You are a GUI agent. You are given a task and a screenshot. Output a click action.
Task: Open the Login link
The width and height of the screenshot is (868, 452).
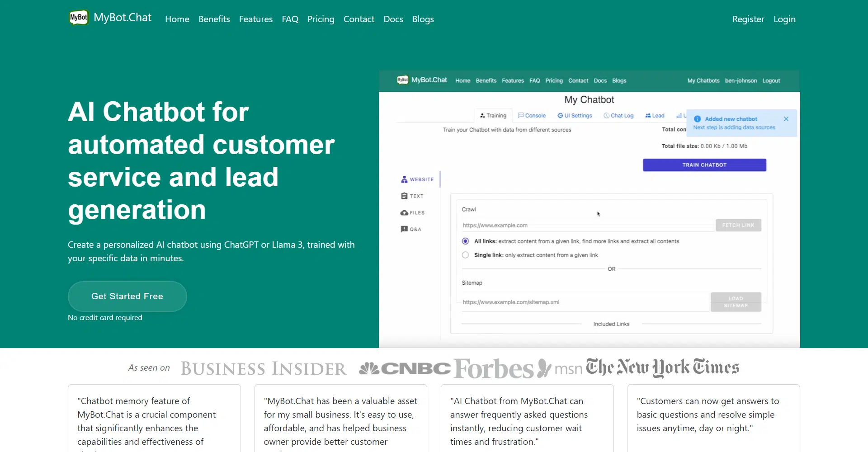[x=784, y=19]
